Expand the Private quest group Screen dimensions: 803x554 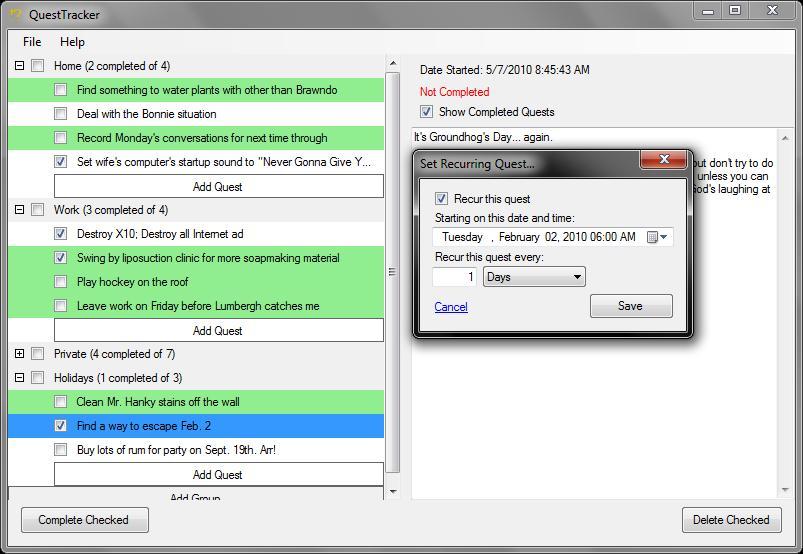pos(19,353)
